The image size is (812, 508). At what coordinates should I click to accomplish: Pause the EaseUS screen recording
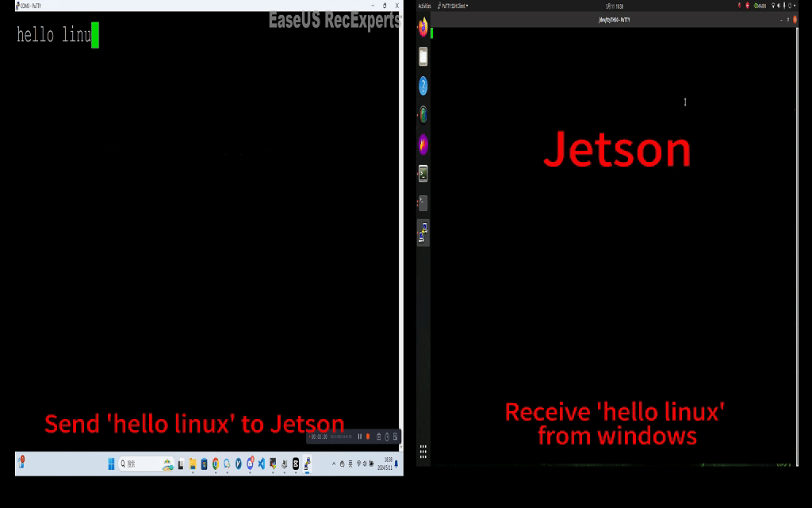[x=359, y=437]
